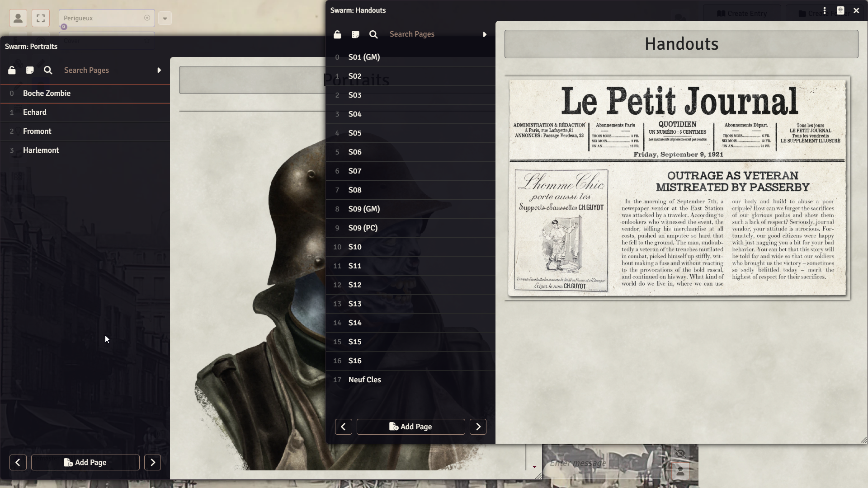Open the three-dot menu in Handouts header

click(825, 10)
